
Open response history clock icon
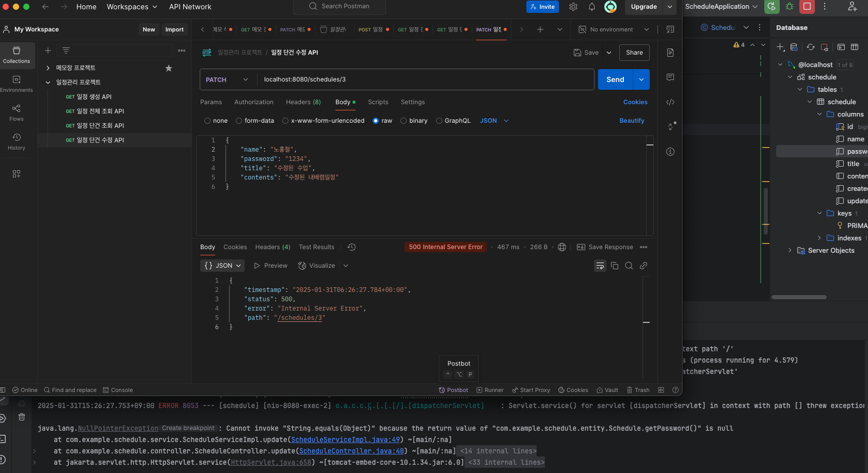click(x=352, y=247)
